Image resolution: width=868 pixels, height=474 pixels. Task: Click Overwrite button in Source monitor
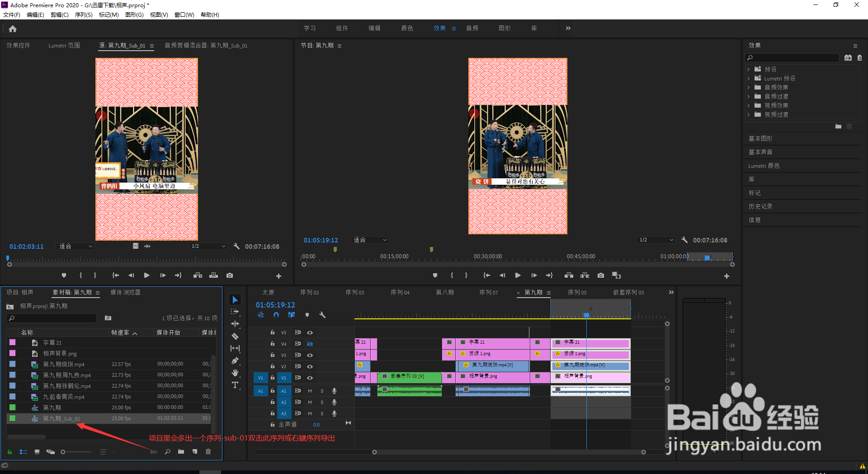(x=213, y=275)
